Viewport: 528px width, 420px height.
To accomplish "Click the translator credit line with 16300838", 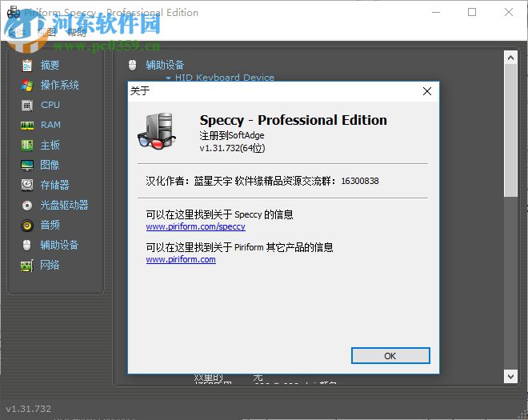I will point(262,181).
